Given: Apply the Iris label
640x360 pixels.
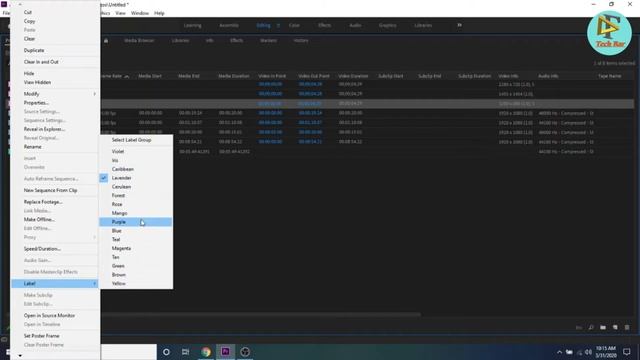Looking at the screenshot, I should tap(115, 160).
